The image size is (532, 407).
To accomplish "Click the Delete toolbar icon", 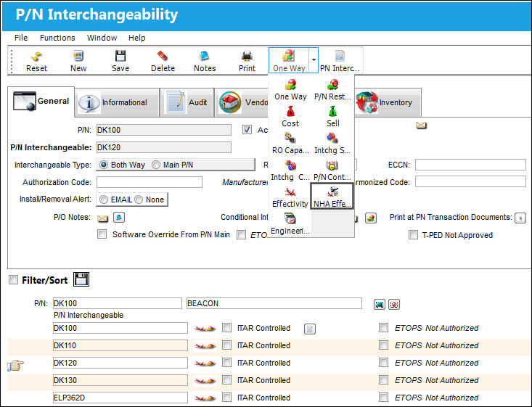I will [163, 61].
